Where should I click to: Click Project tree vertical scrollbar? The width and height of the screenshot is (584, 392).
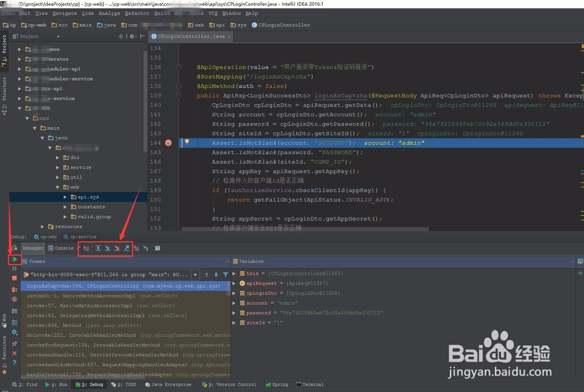145,100
